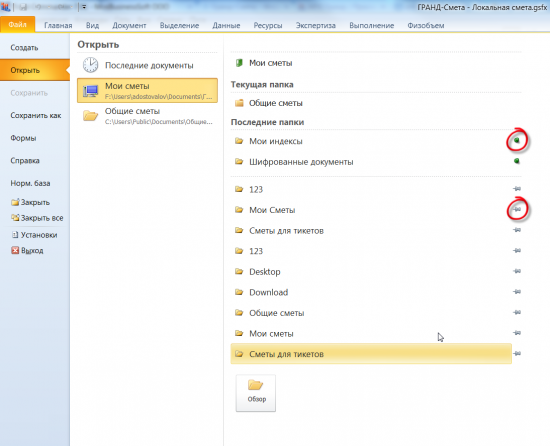
Task: Unpin the Шифрованные документы folder
Action: [x=516, y=161]
